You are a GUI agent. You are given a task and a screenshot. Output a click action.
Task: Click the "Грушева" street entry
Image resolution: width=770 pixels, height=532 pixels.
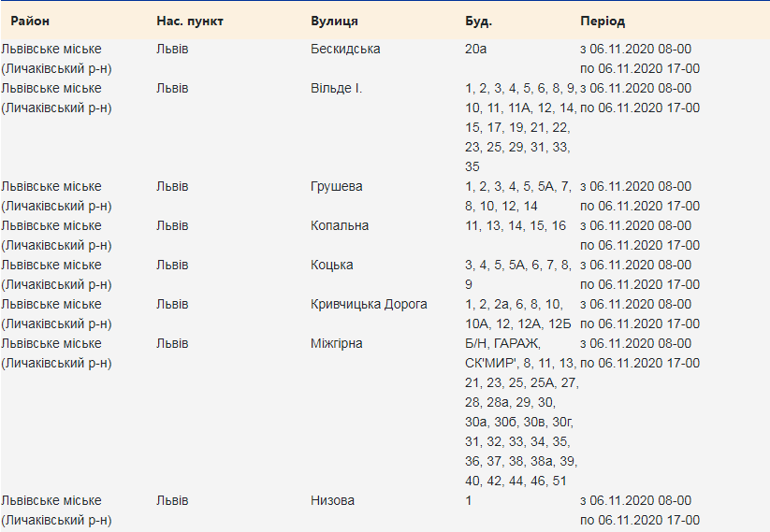tap(336, 186)
